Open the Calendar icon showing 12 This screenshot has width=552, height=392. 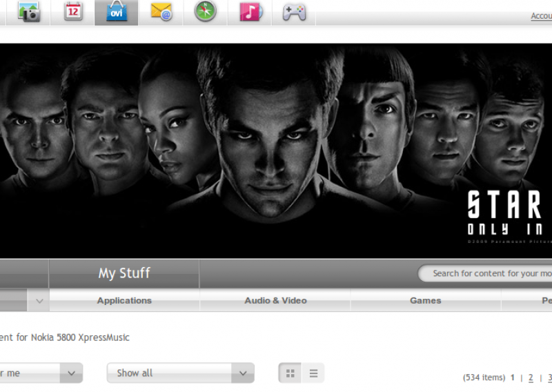click(x=73, y=11)
